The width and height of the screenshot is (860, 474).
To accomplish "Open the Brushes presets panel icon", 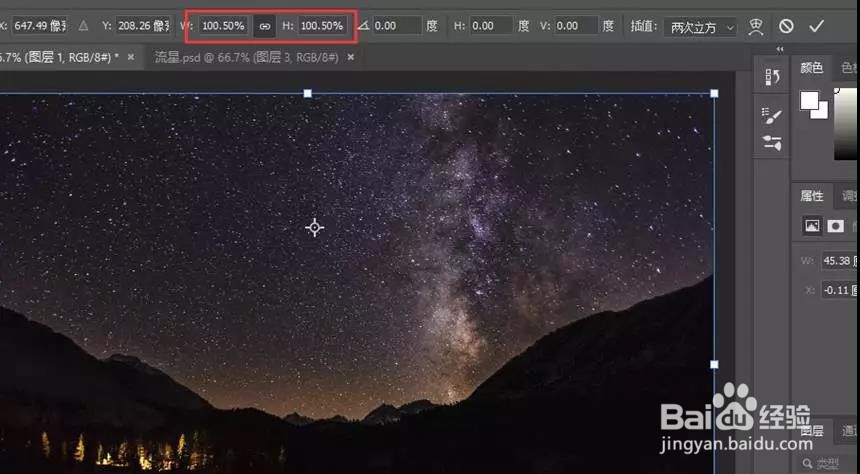I will pyautogui.click(x=772, y=143).
